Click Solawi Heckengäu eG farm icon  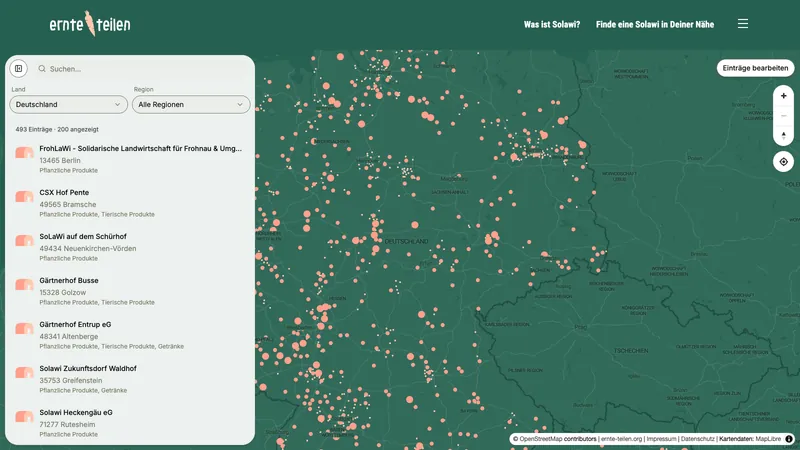click(24, 416)
